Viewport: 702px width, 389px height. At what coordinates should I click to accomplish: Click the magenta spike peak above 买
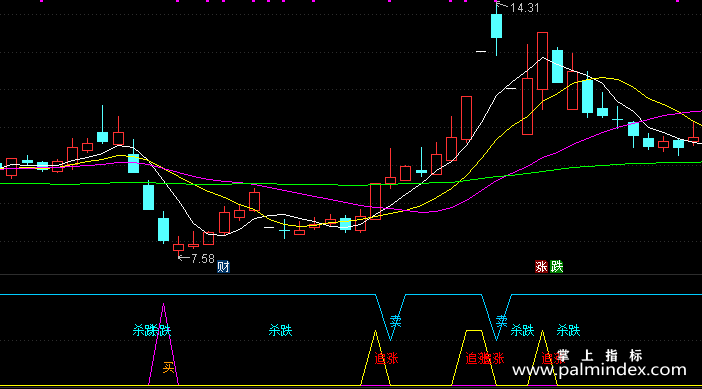(163, 305)
